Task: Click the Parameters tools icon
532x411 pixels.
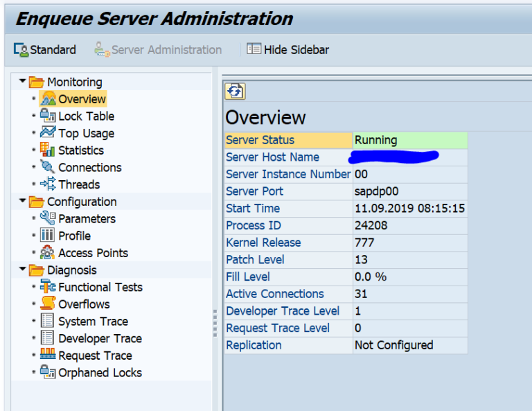Action: pyautogui.click(x=48, y=218)
